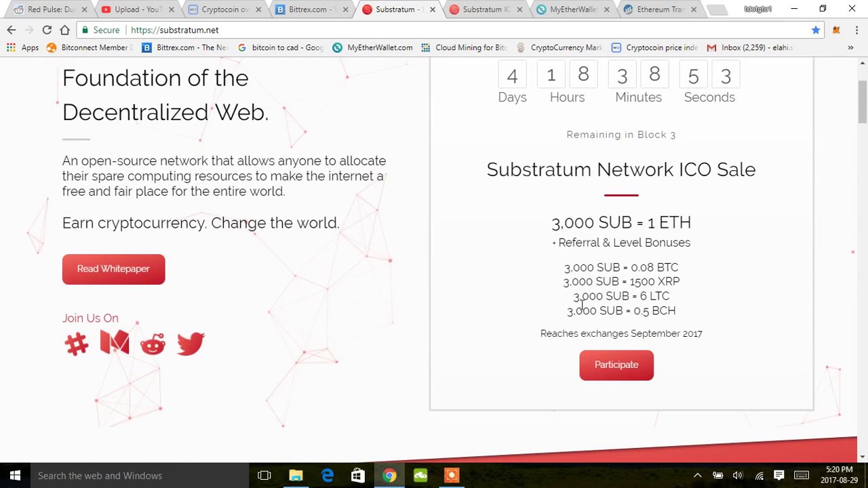Open Windows Start menu

click(x=15, y=476)
